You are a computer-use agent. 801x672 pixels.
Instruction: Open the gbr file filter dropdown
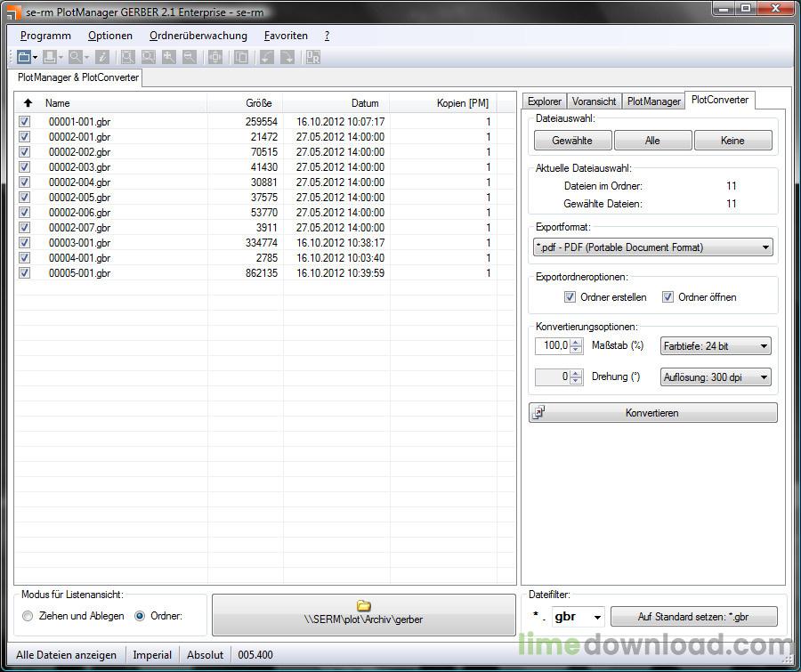[597, 617]
